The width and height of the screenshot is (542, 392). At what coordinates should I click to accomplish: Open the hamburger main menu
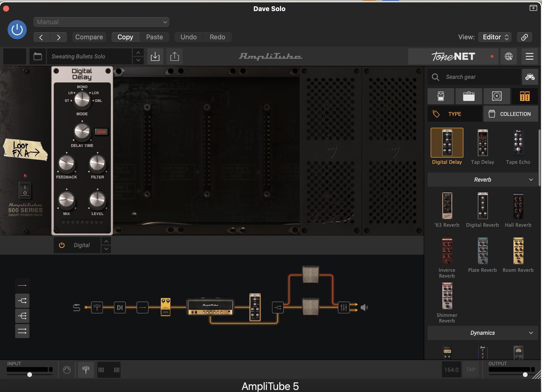[529, 56]
